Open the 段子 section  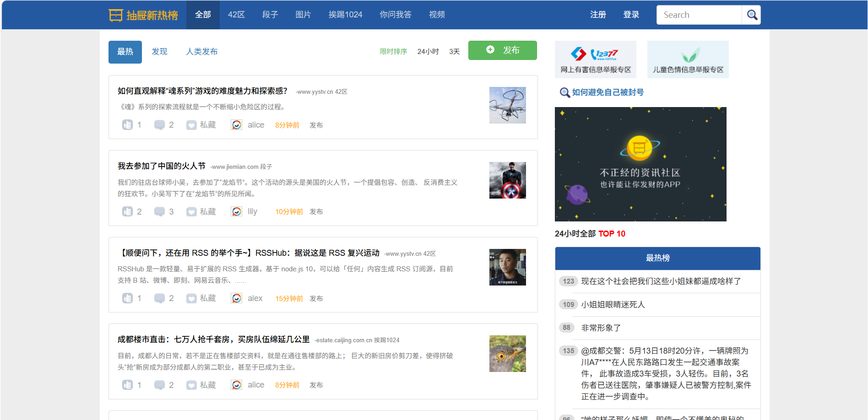(x=270, y=15)
